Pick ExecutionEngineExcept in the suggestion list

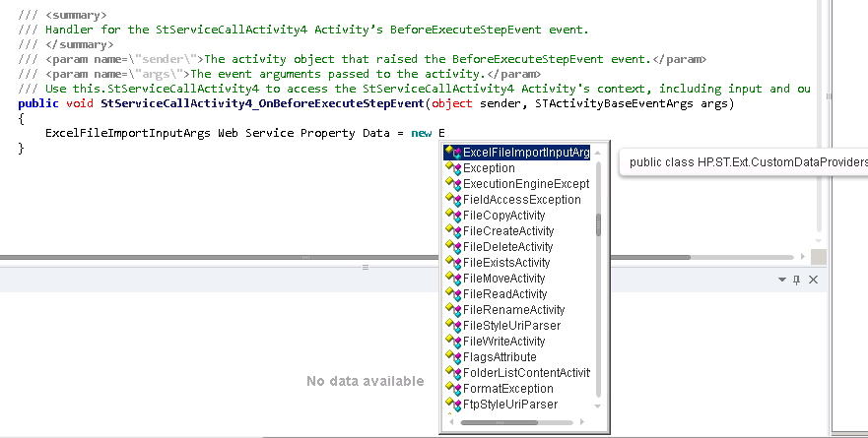(x=526, y=184)
